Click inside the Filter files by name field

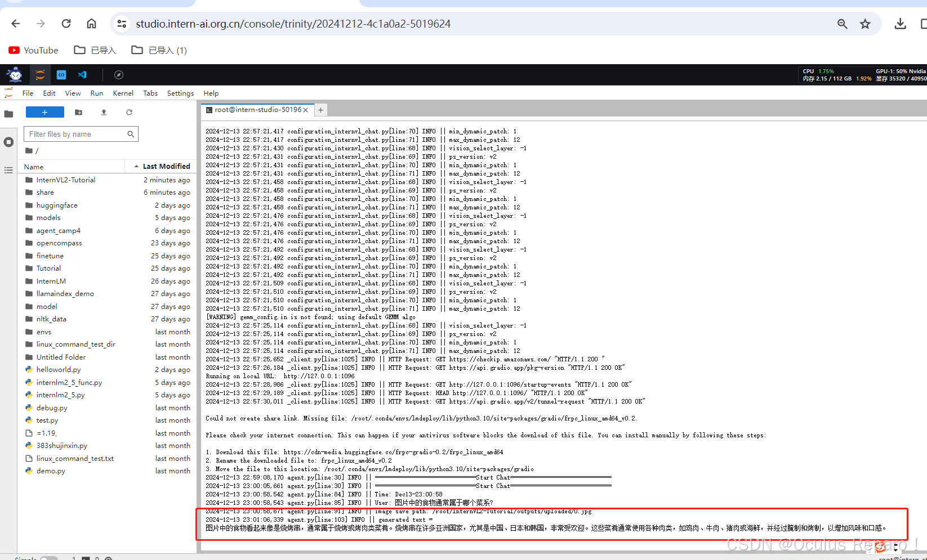(73, 134)
